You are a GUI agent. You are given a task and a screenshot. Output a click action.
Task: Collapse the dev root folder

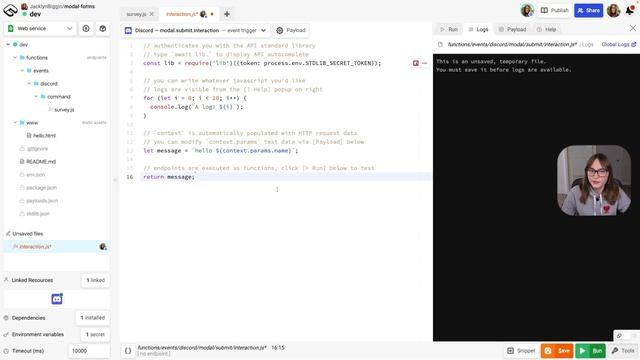[8, 44]
